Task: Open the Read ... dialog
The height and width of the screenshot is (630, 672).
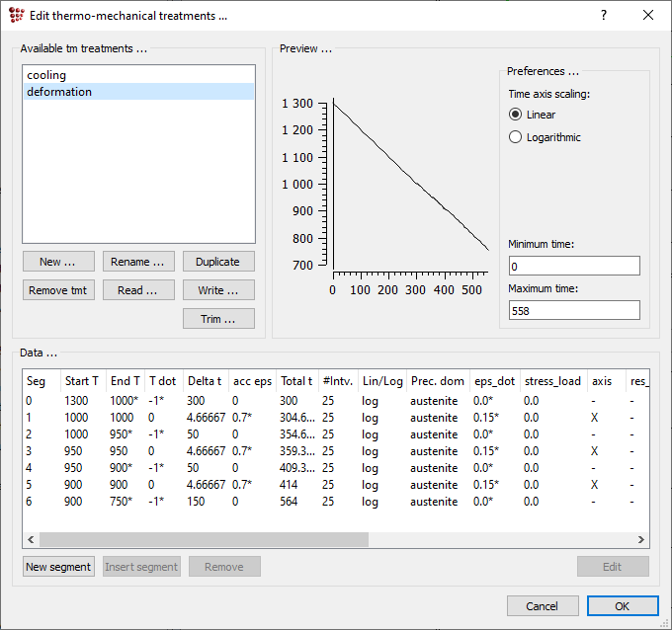Action: (138, 290)
